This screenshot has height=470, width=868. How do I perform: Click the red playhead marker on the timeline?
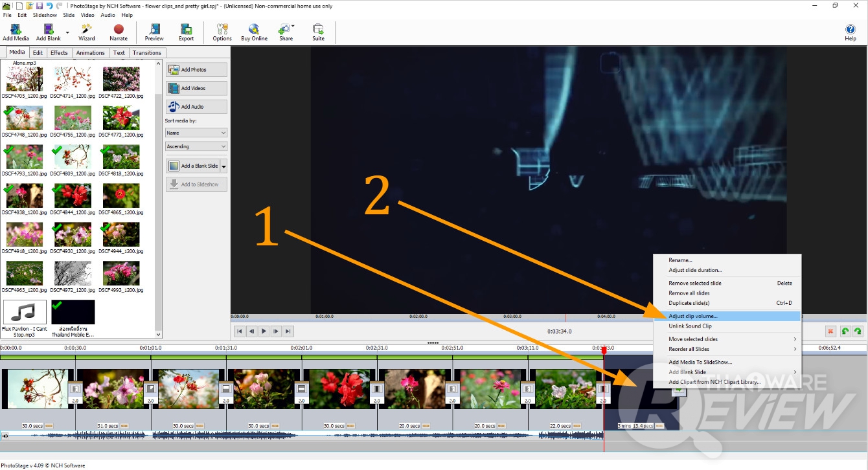tap(604, 350)
